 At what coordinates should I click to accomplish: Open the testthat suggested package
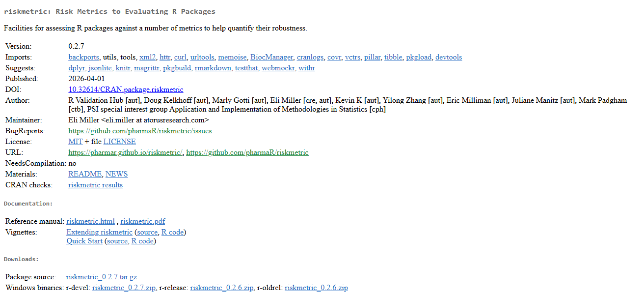click(x=246, y=68)
